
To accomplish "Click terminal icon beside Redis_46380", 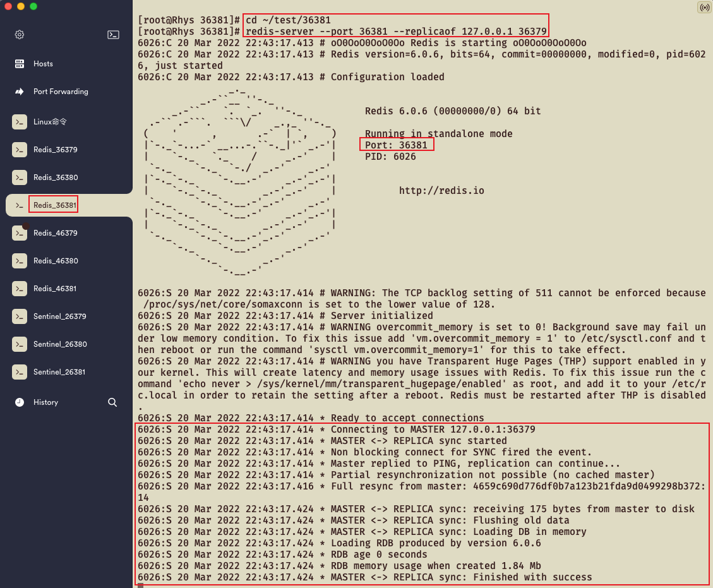I will pos(20,261).
